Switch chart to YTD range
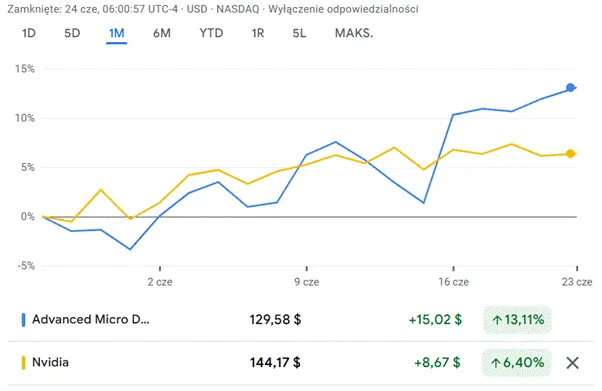Viewport: 602px width, 391px height. (x=211, y=33)
